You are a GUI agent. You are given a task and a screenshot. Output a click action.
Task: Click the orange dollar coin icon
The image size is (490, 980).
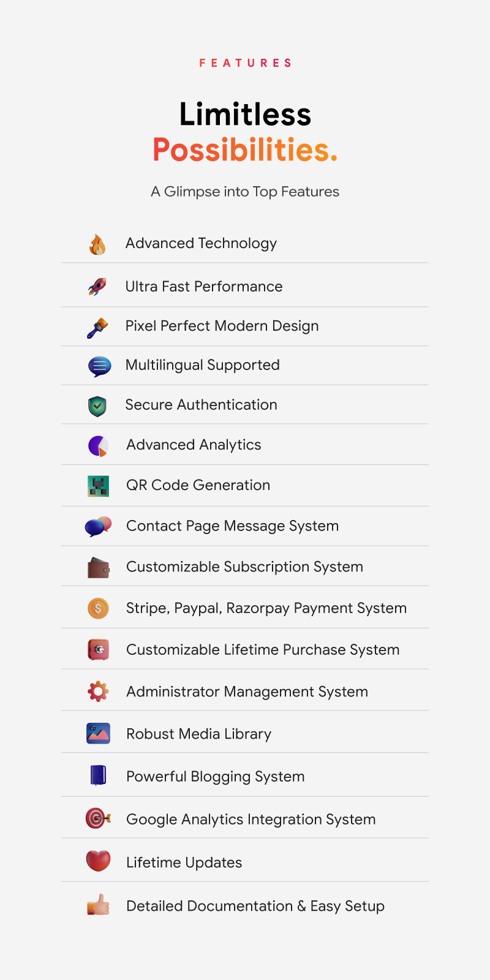click(x=98, y=608)
